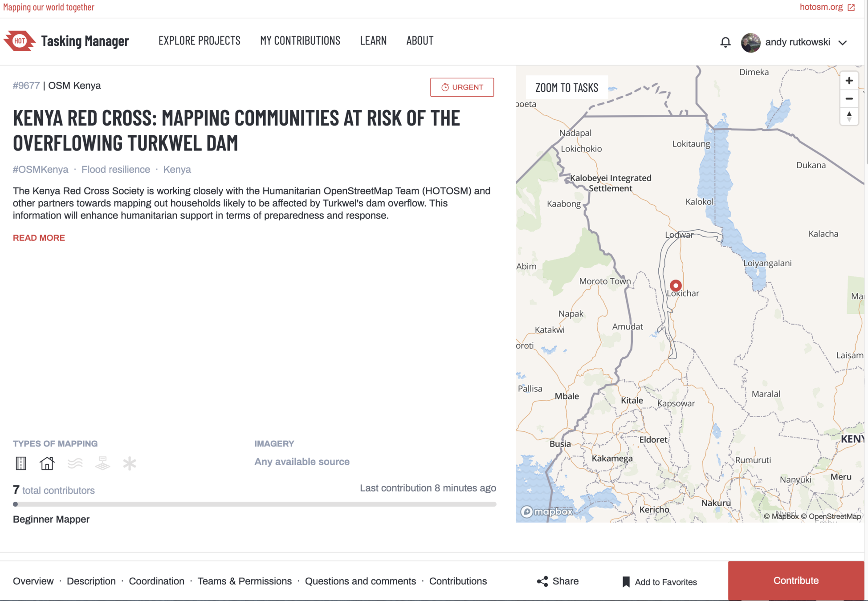Click the roads mapping type icon
This screenshot has width=868, height=601.
point(21,463)
